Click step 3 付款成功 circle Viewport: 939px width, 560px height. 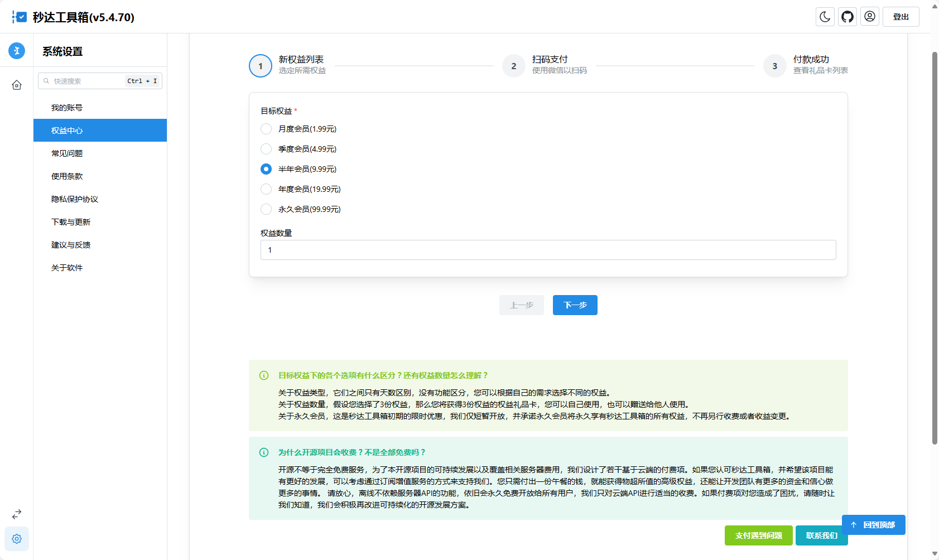click(774, 66)
